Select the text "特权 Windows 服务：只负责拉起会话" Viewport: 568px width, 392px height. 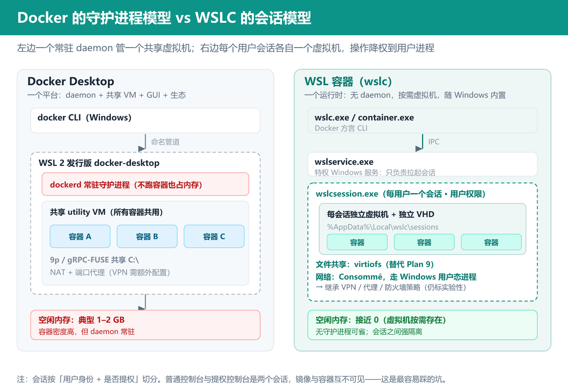pos(375,172)
